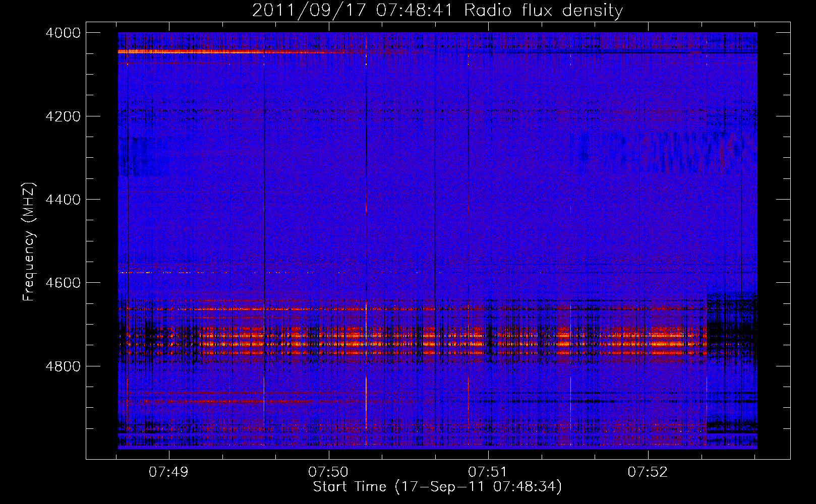Click the 'Start Time (17-Sep-11 07:48:34)' axis label
Image resolution: width=816 pixels, height=504 pixels.
point(437,487)
